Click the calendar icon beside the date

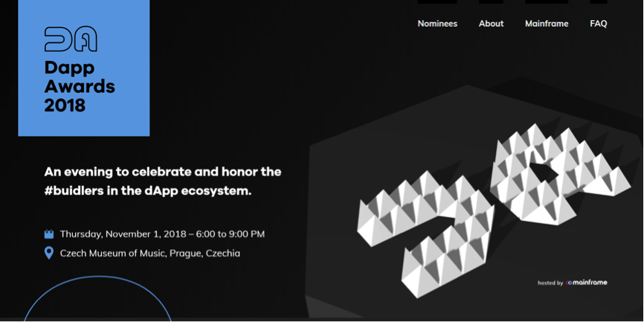pos(49,234)
